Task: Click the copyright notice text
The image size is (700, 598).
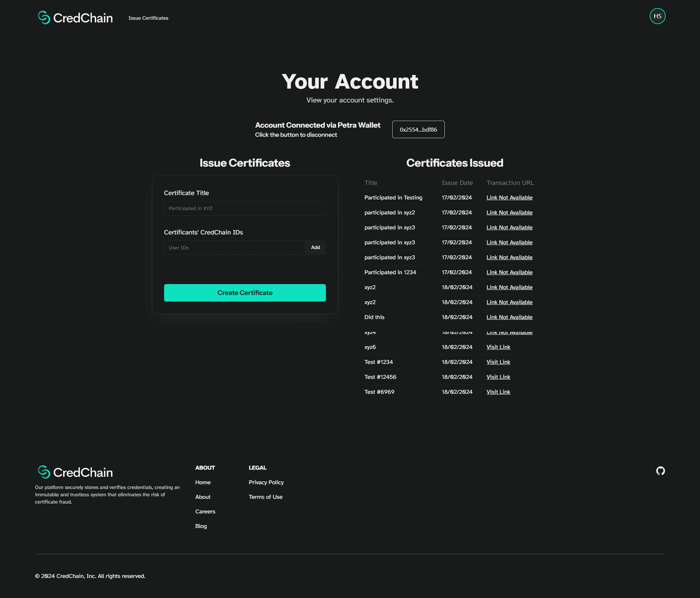Action: pyautogui.click(x=90, y=576)
